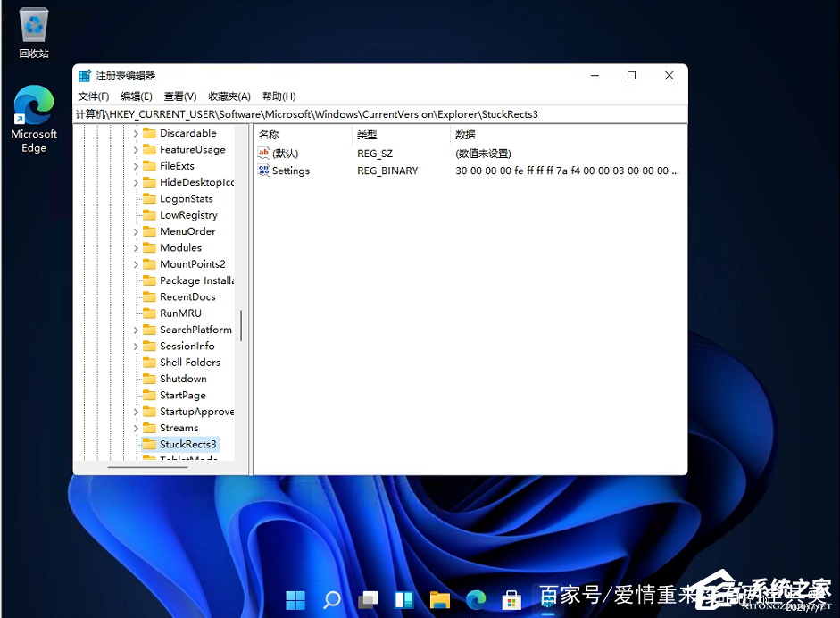The width and height of the screenshot is (840, 618).
Task: Maximize the Registry Editor window
Action: [x=632, y=76]
